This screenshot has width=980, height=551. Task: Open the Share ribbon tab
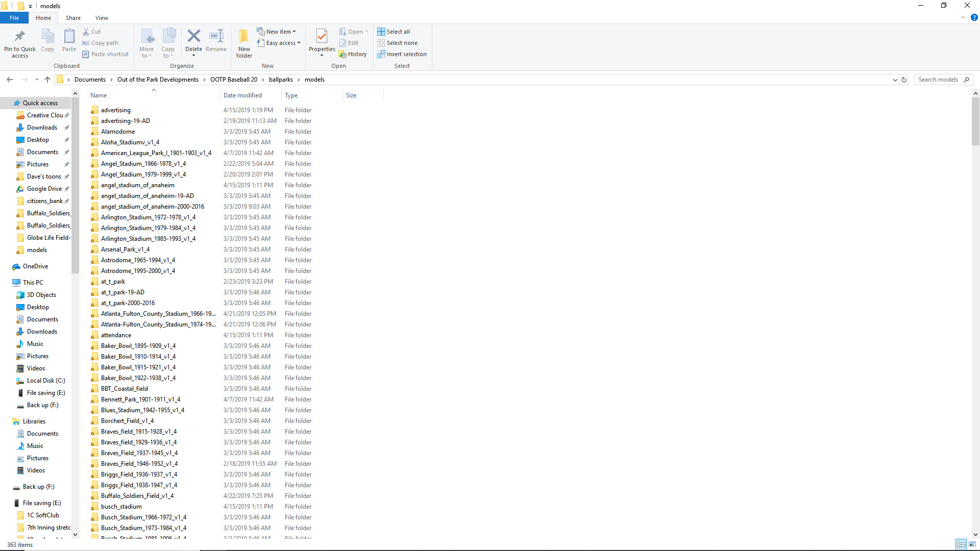click(x=73, y=18)
